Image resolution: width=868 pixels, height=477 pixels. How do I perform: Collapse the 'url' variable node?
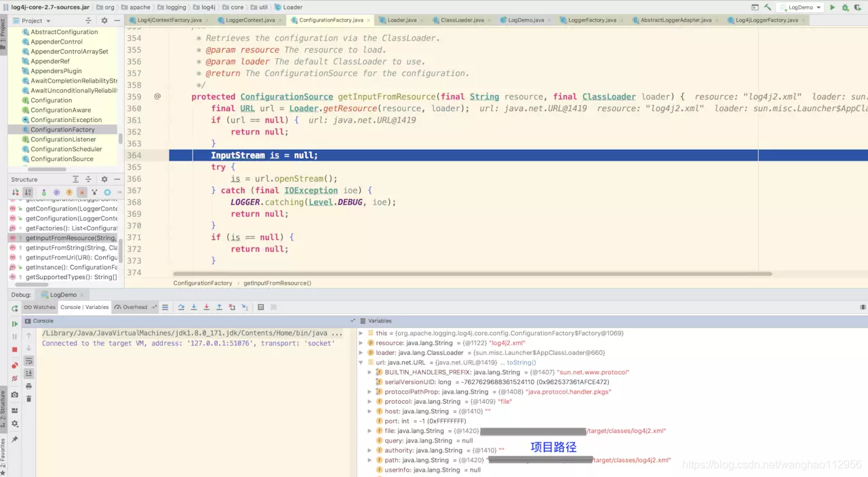click(361, 362)
